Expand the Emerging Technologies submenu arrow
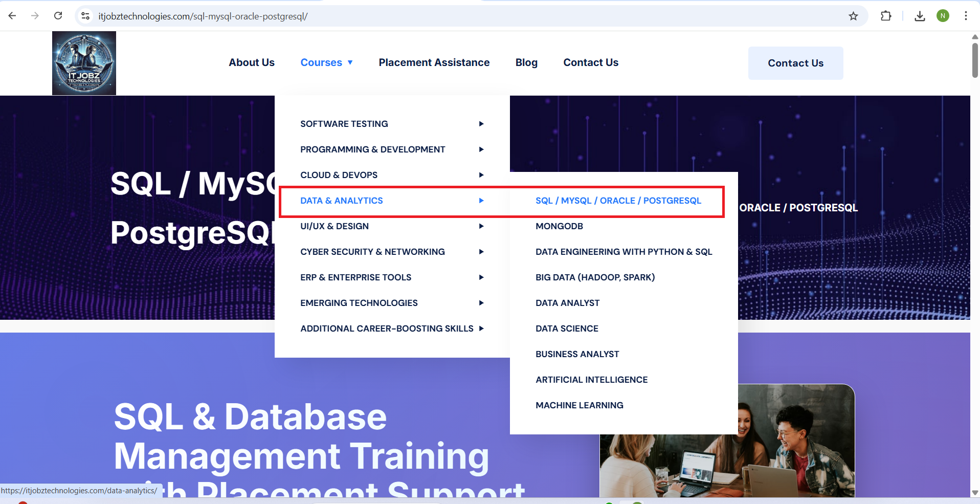Image resolution: width=980 pixels, height=504 pixels. click(x=481, y=303)
